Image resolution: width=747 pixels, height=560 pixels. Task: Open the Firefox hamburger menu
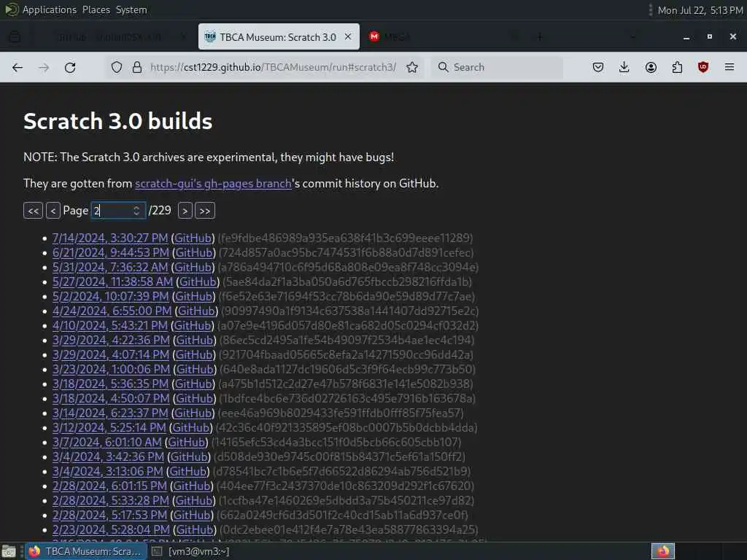(729, 67)
